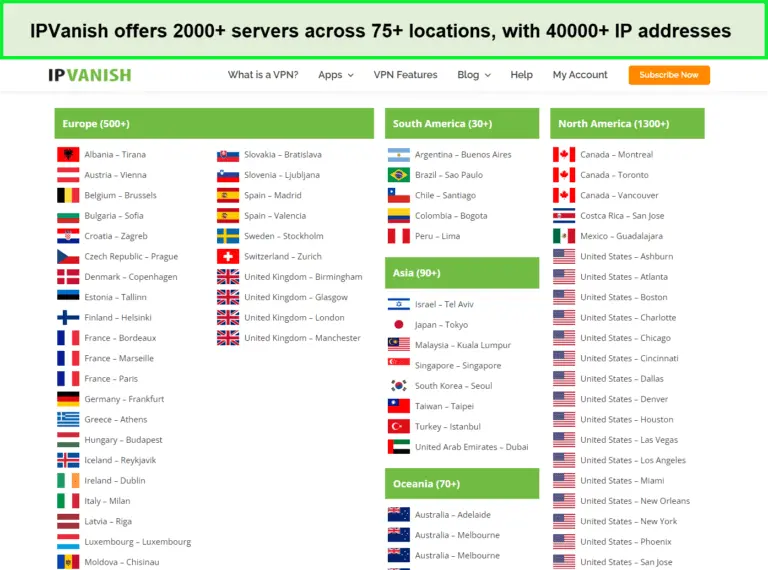768x570 pixels.
Task: Select Italy – Milan server location
Action: tap(107, 501)
